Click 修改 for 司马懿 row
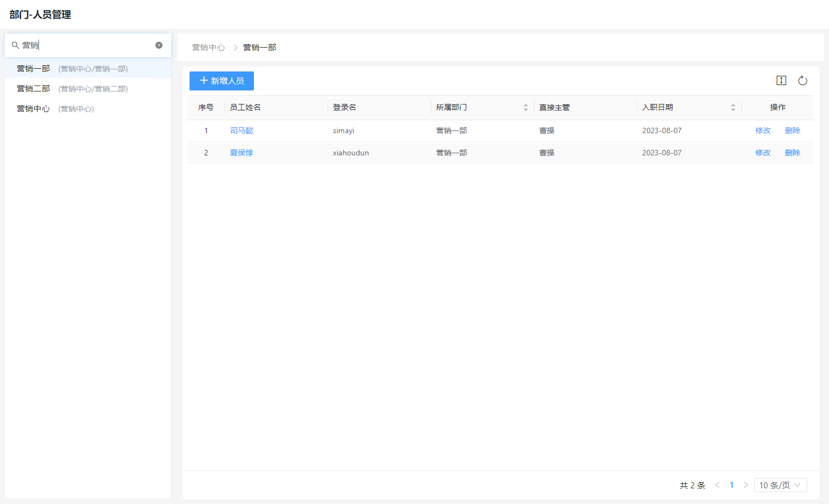This screenshot has width=829, height=504. point(762,130)
